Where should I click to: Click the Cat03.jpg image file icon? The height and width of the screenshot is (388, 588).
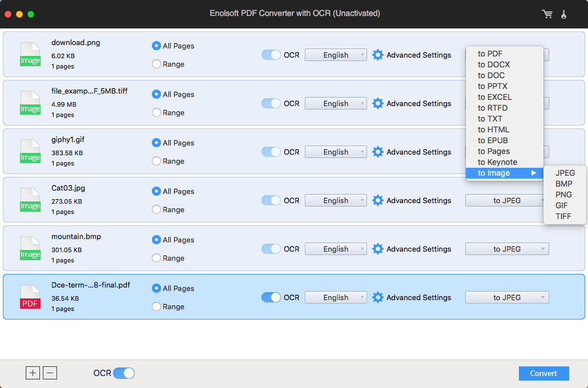point(30,200)
